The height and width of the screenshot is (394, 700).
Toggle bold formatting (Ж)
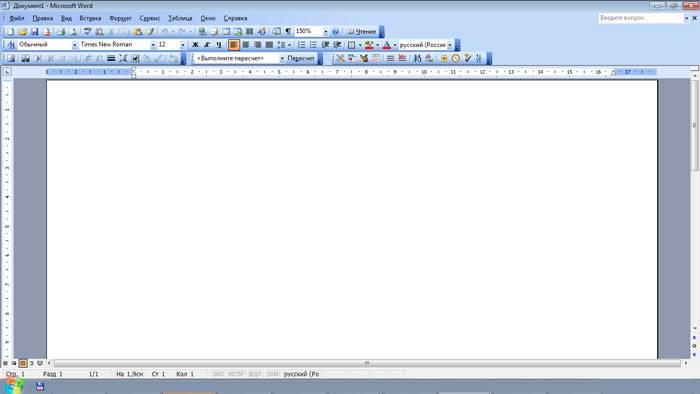point(195,45)
